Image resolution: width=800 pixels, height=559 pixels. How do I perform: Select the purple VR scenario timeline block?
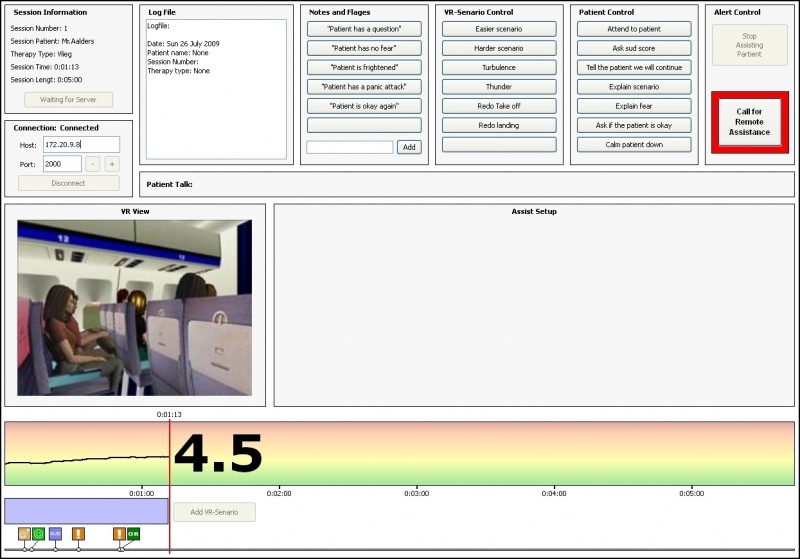[x=86, y=511]
